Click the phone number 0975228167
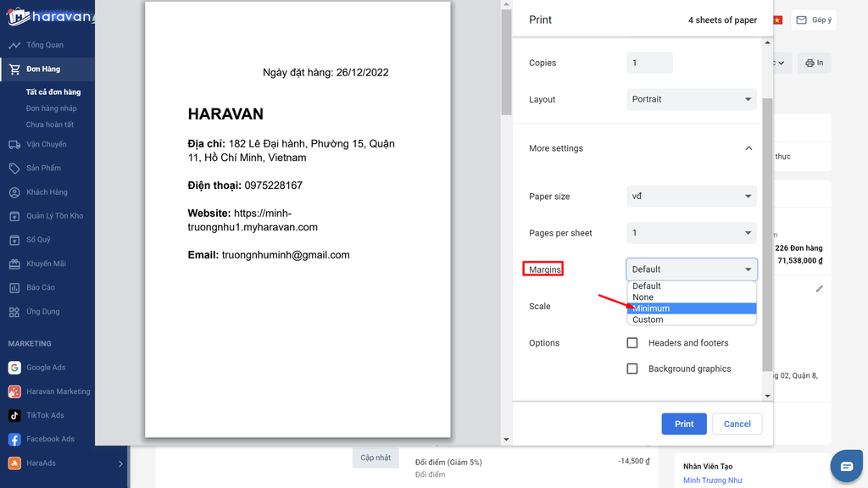 (x=274, y=186)
